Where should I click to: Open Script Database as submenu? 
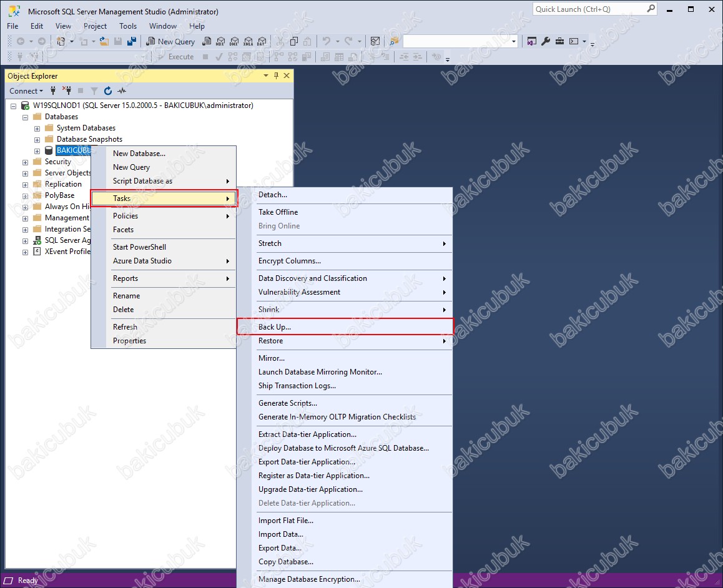click(x=164, y=181)
